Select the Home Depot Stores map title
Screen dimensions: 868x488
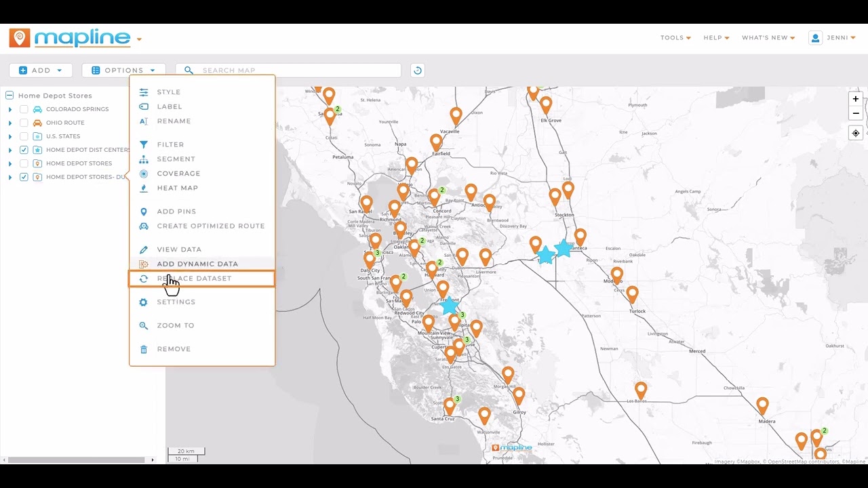(55, 96)
